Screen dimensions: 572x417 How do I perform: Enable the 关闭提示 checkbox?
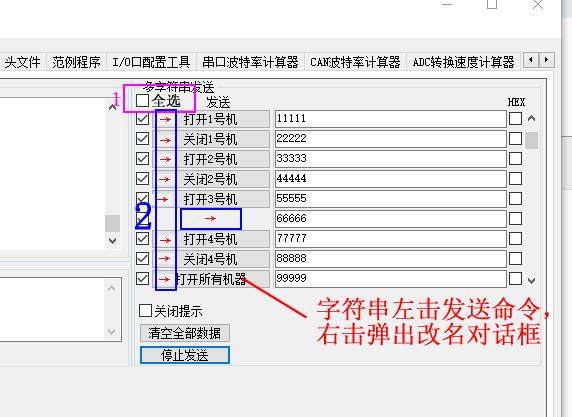pos(145,311)
